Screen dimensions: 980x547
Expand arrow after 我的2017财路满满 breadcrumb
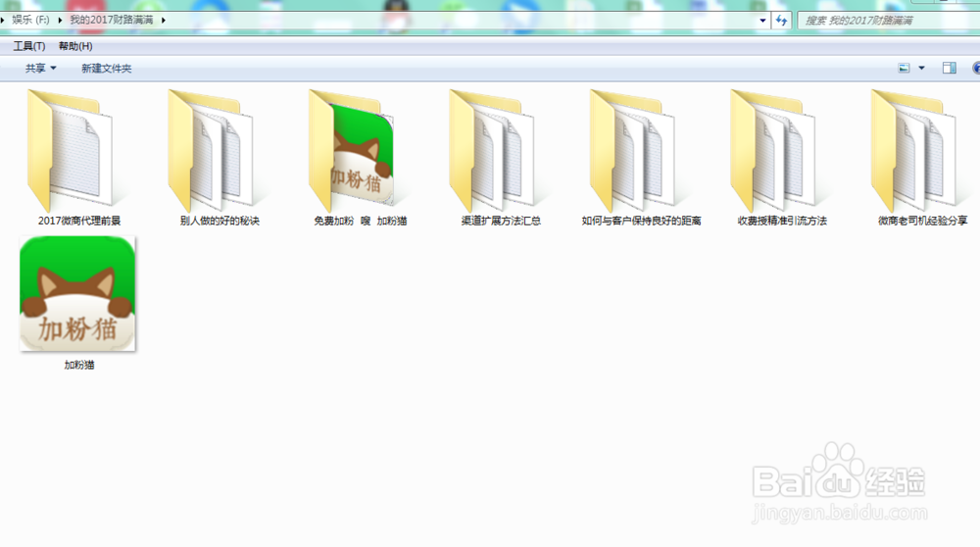pyautogui.click(x=163, y=20)
